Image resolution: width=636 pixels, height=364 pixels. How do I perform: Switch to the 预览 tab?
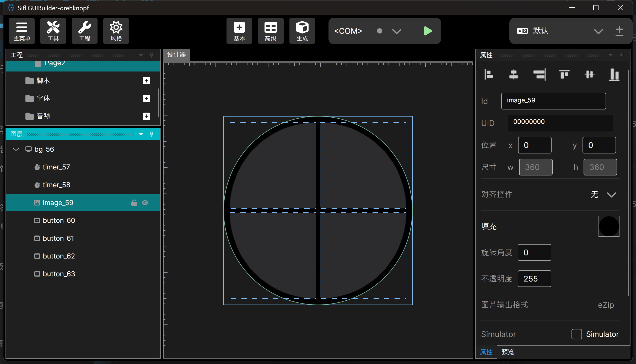tap(508, 352)
